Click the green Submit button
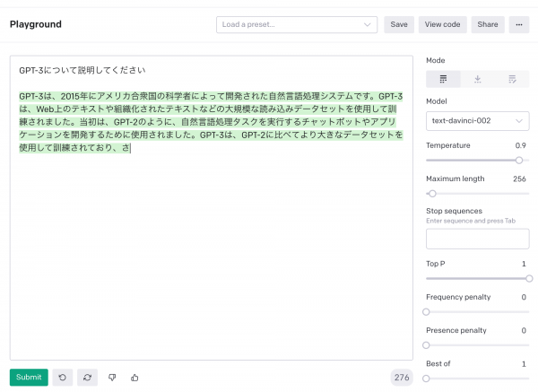 click(29, 378)
